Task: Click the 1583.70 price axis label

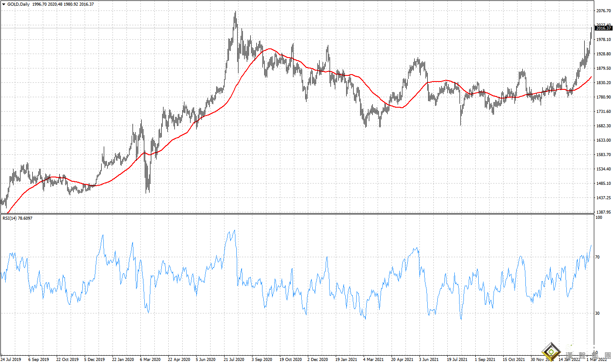Action: click(603, 155)
